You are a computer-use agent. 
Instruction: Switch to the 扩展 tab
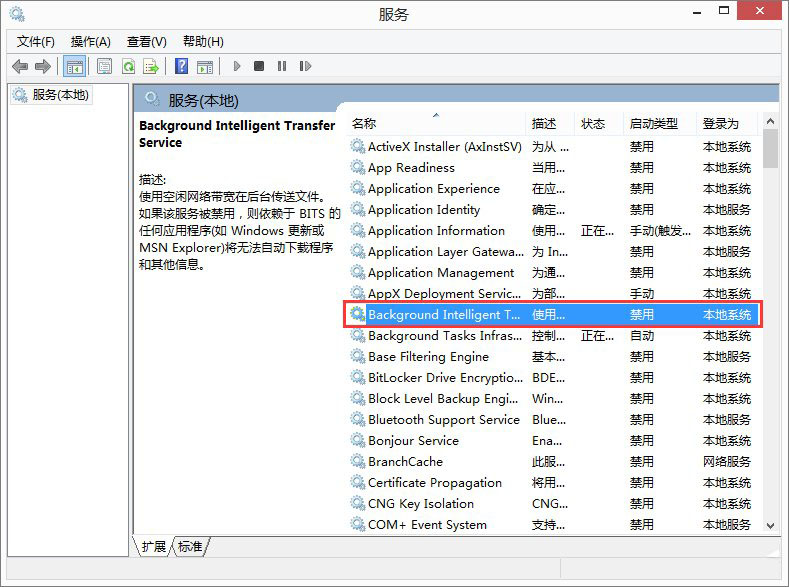[153, 546]
